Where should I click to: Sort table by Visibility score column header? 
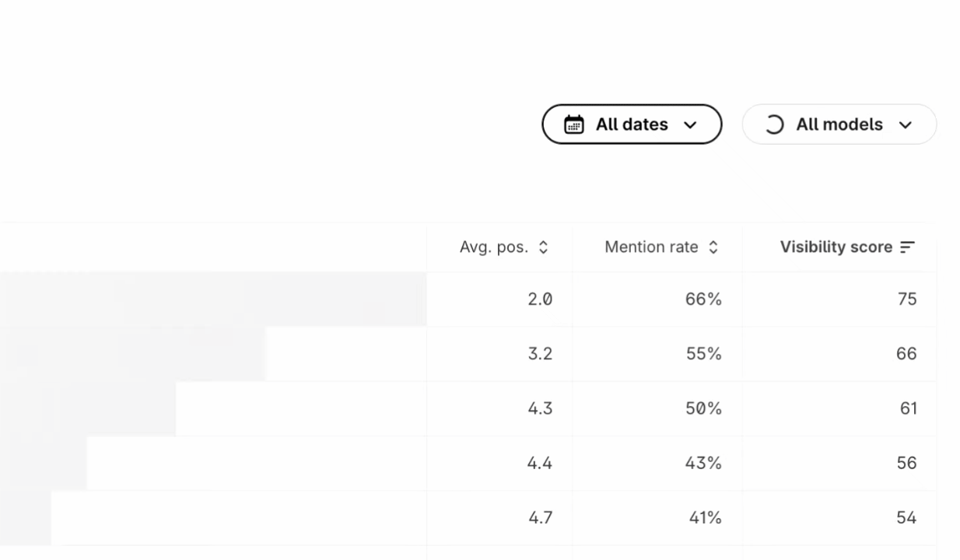pyautogui.click(x=836, y=247)
